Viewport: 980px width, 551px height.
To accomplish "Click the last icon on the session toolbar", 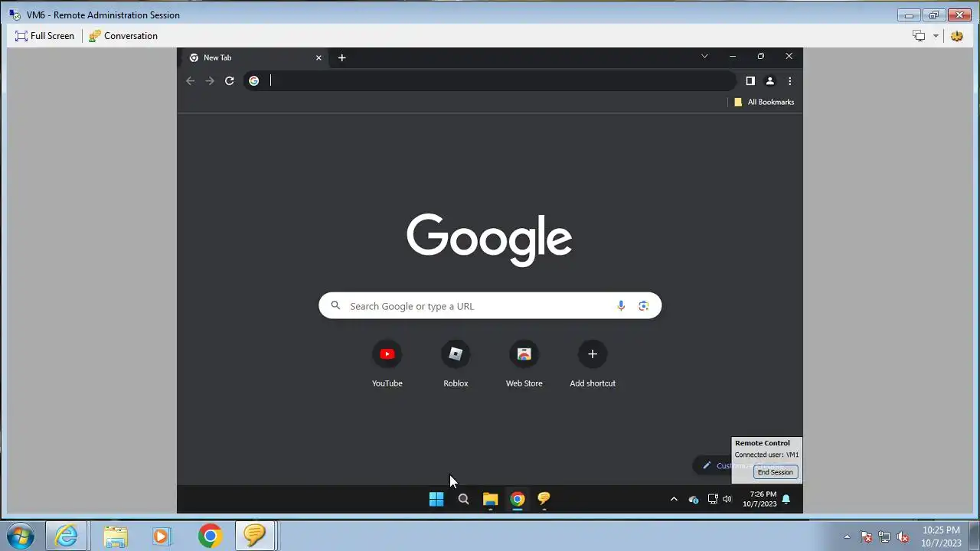I will pyautogui.click(x=957, y=36).
